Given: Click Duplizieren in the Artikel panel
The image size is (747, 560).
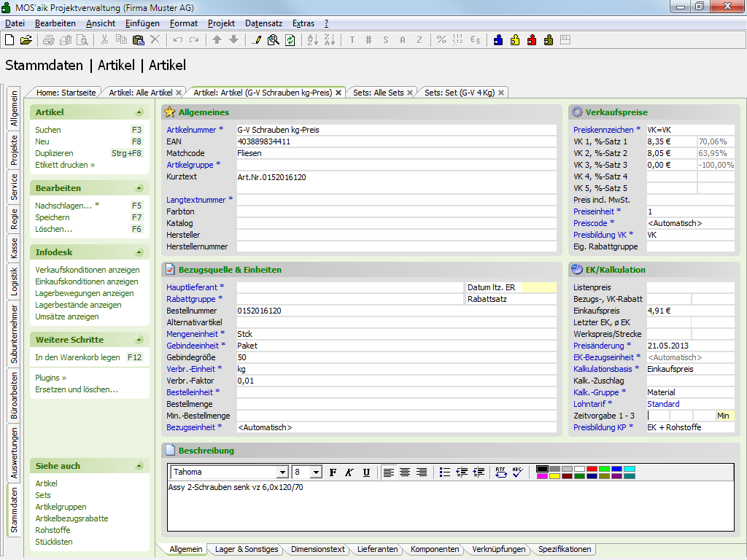Looking at the screenshot, I should coord(54,153).
